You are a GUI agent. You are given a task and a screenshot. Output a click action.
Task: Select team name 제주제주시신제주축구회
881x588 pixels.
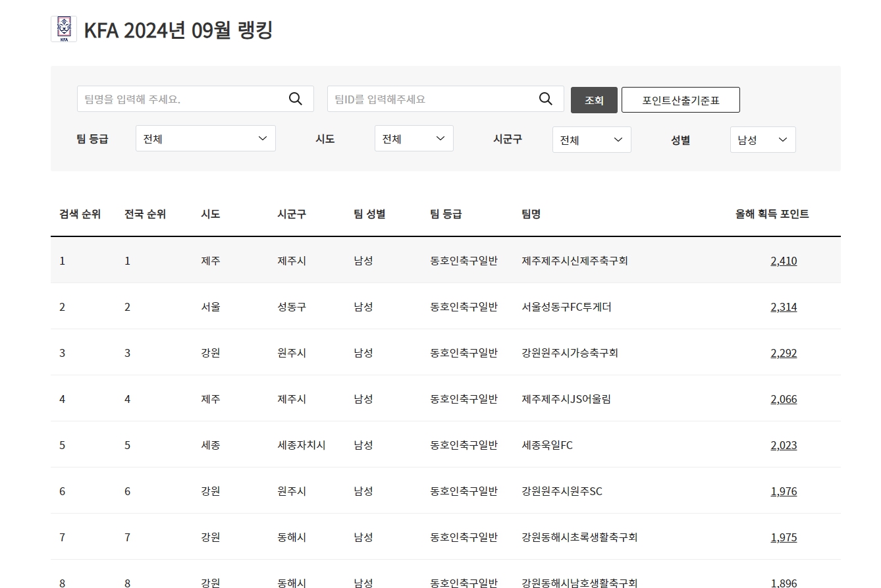(x=575, y=261)
